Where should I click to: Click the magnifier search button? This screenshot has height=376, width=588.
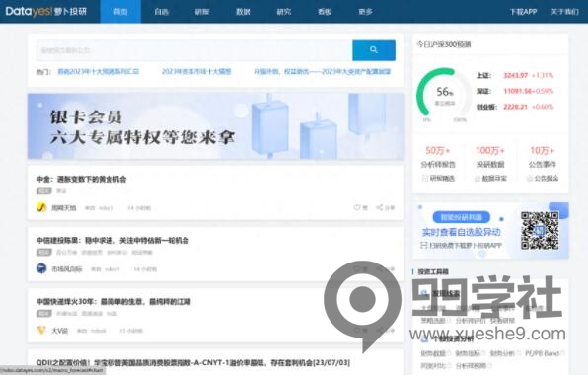click(x=374, y=50)
